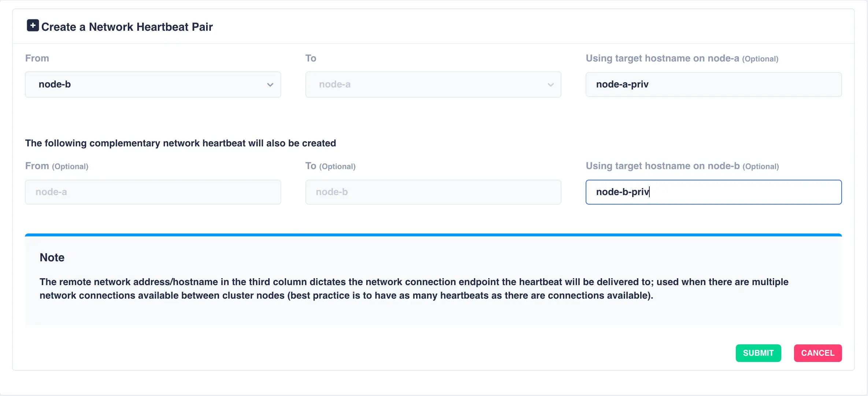Screen dimensions: 868x396
Task: Open the From dropdown showing node-b
Action: click(x=153, y=85)
